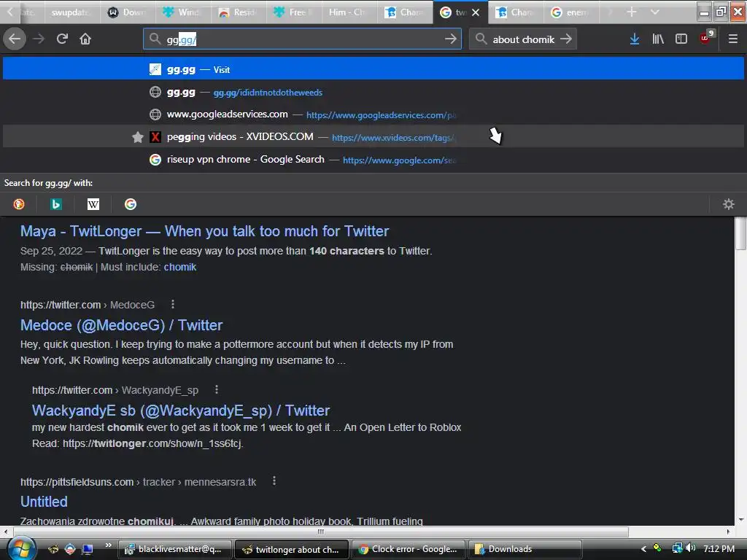Close the active Google 'tw' tab

coord(476,12)
